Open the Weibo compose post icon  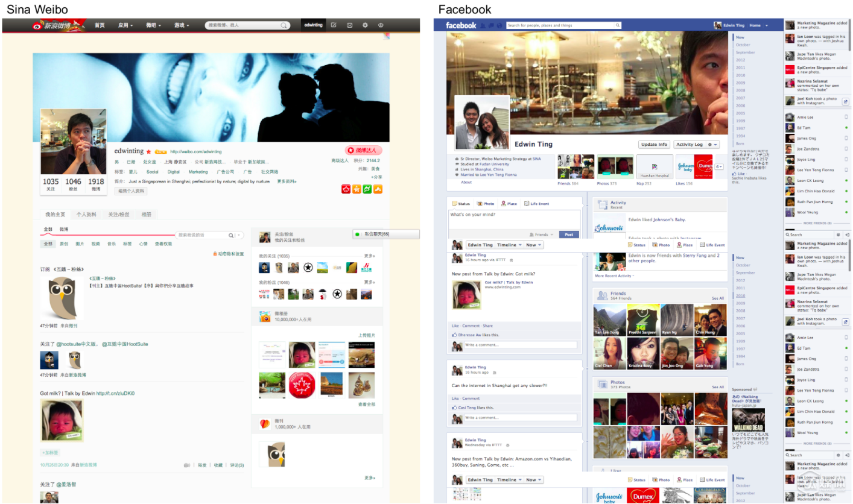click(x=334, y=25)
